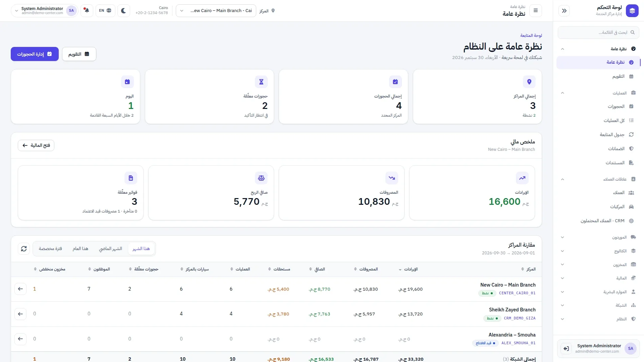This screenshot has width=644, height=362.
Task: Select the الشهر الماضي period tab
Action: (111, 249)
